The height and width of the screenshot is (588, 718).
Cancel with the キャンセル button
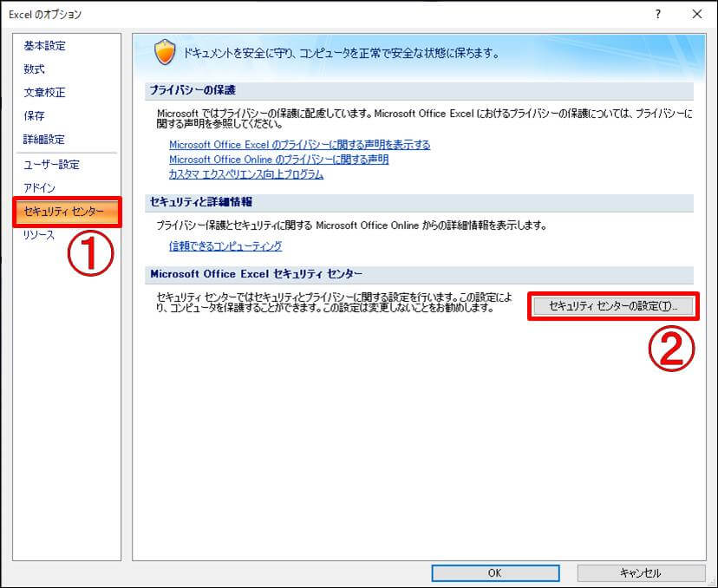click(641, 573)
